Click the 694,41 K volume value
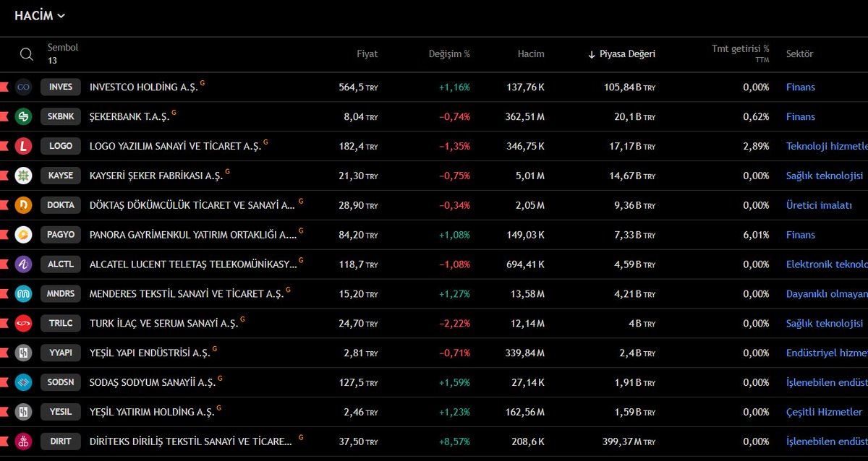868x461 pixels. click(x=526, y=264)
